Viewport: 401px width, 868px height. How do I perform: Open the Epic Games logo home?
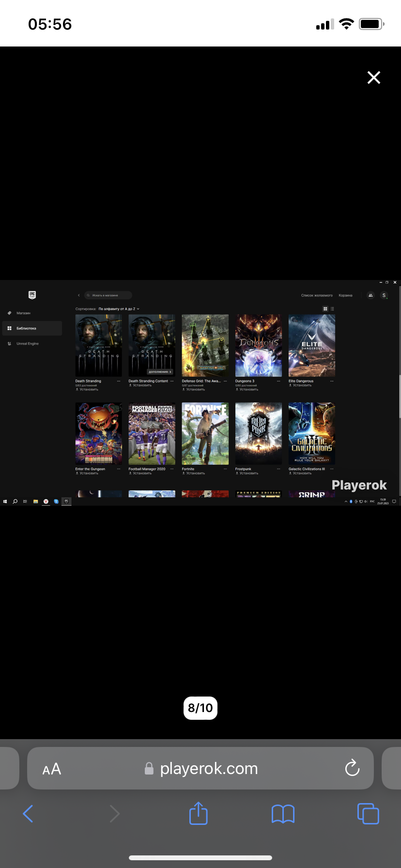[x=32, y=295]
